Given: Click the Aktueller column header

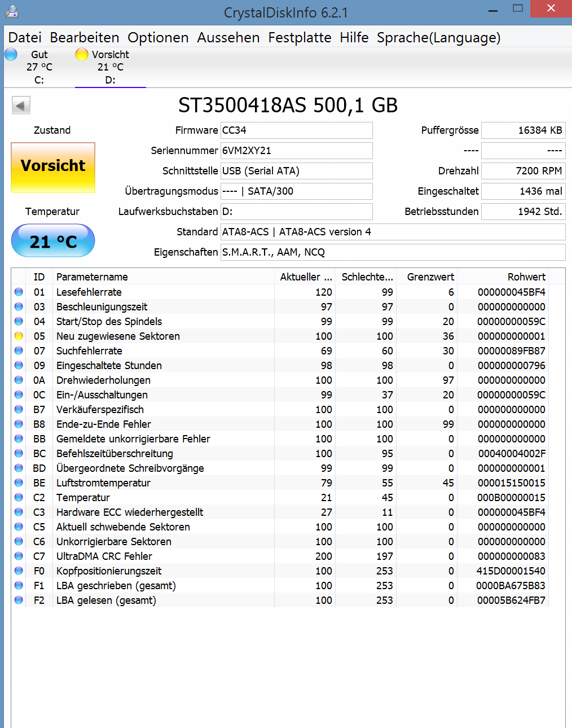Looking at the screenshot, I should [305, 277].
